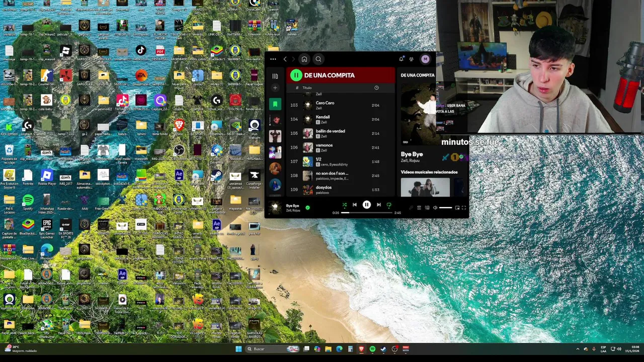Sort tracks by Título column
The width and height of the screenshot is (644, 362).
click(x=307, y=88)
